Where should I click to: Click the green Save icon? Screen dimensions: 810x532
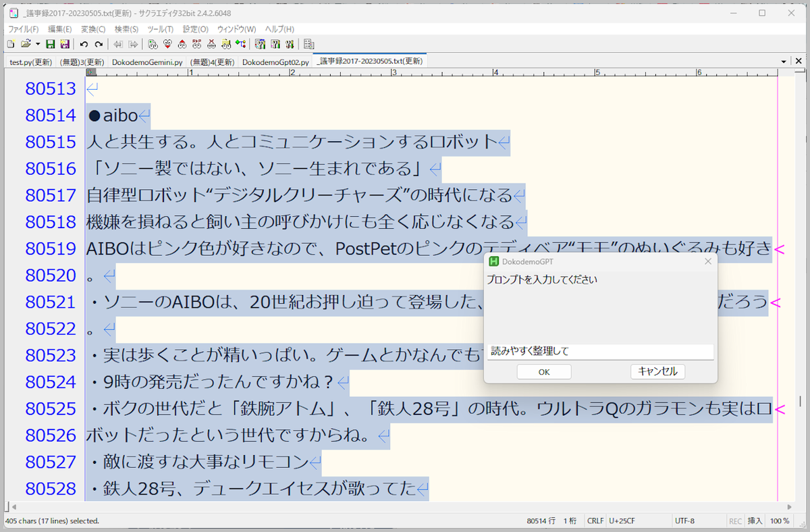(x=51, y=45)
